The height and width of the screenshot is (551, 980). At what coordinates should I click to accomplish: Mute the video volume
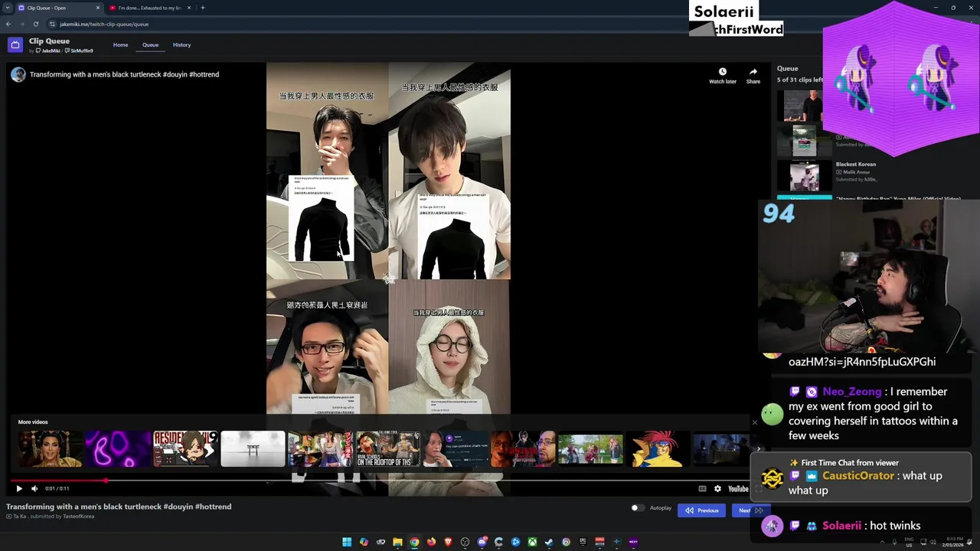(x=34, y=488)
